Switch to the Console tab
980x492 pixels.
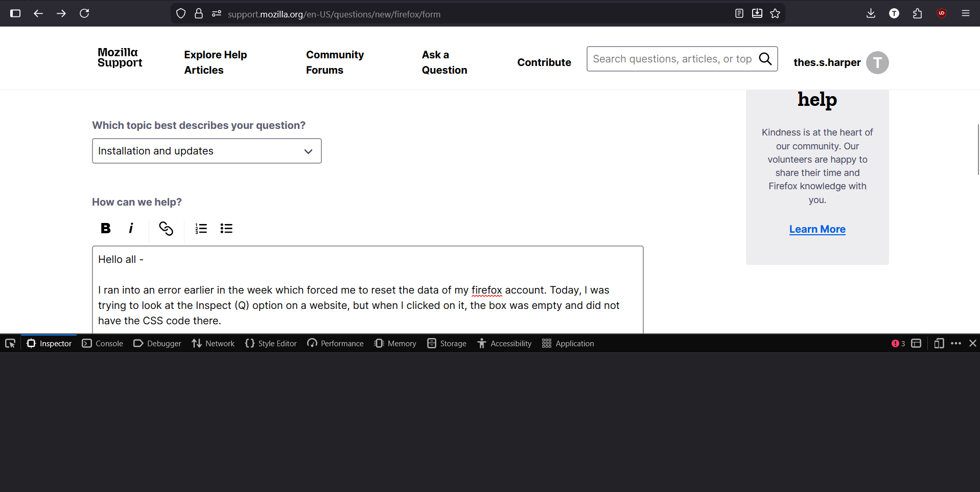coord(103,343)
